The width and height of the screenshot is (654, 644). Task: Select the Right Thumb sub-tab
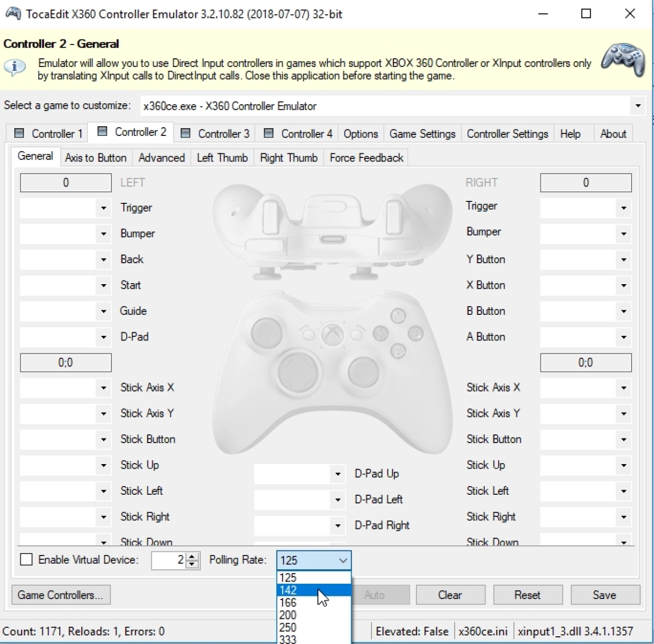[289, 157]
